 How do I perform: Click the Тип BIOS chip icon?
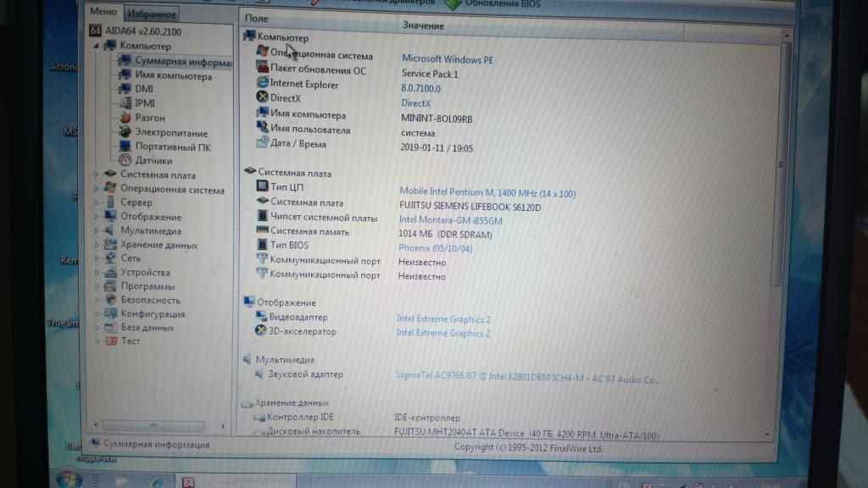262,244
